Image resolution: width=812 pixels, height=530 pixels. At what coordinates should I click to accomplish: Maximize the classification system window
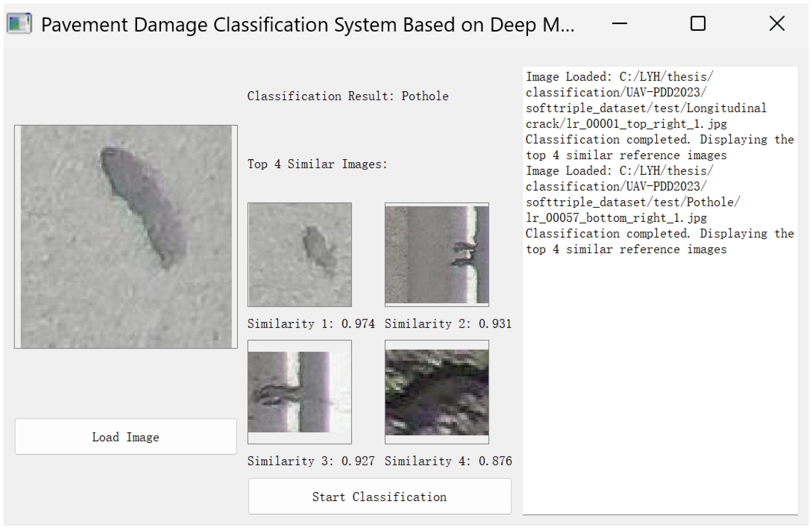(x=698, y=23)
